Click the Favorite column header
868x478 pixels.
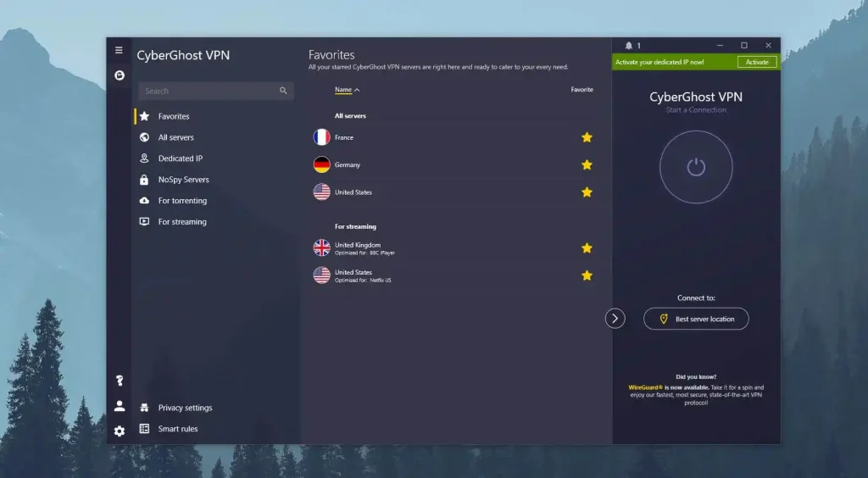[x=581, y=90]
